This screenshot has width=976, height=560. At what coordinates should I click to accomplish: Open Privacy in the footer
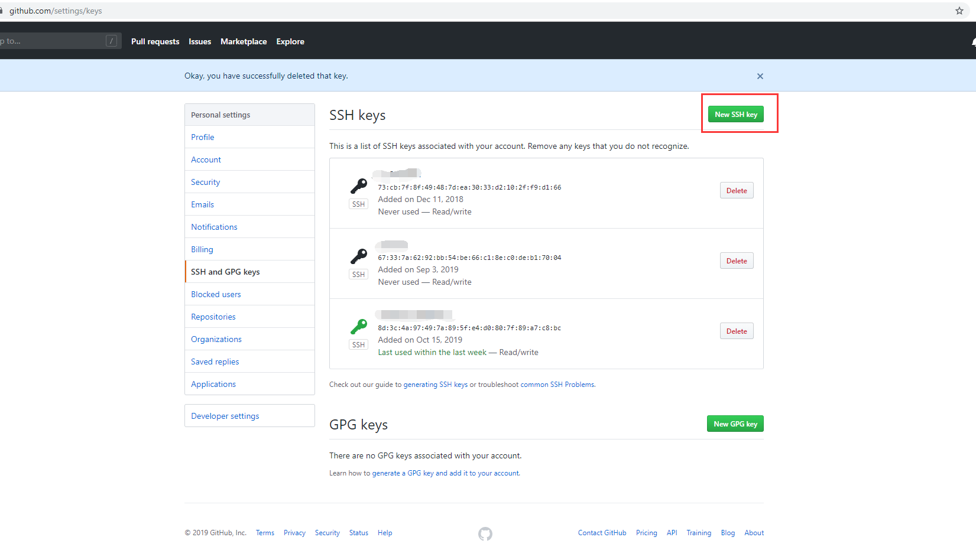(x=294, y=533)
